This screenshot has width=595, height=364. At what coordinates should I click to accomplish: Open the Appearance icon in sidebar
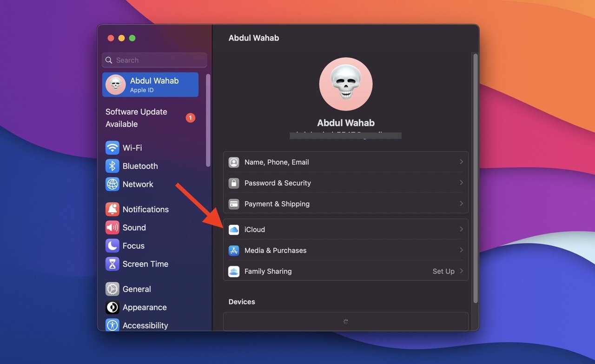coord(112,307)
